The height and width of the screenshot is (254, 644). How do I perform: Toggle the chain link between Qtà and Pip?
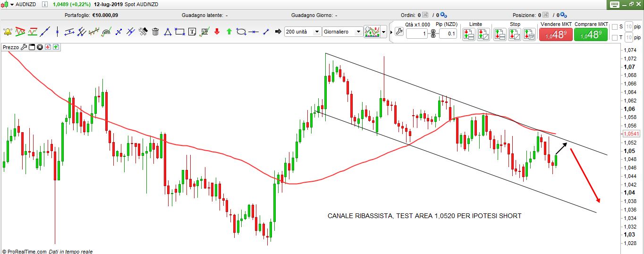click(433, 34)
